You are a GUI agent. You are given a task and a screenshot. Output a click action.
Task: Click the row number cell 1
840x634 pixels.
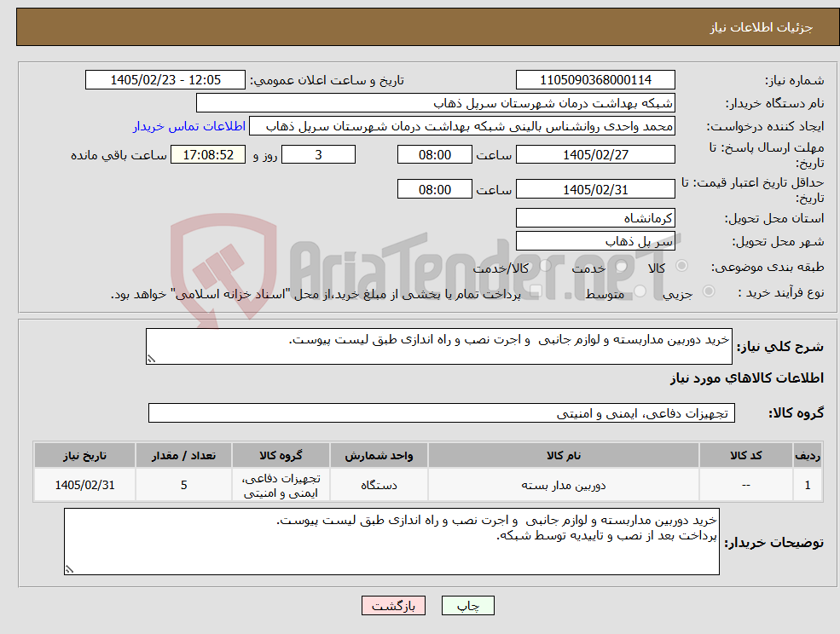(808, 485)
